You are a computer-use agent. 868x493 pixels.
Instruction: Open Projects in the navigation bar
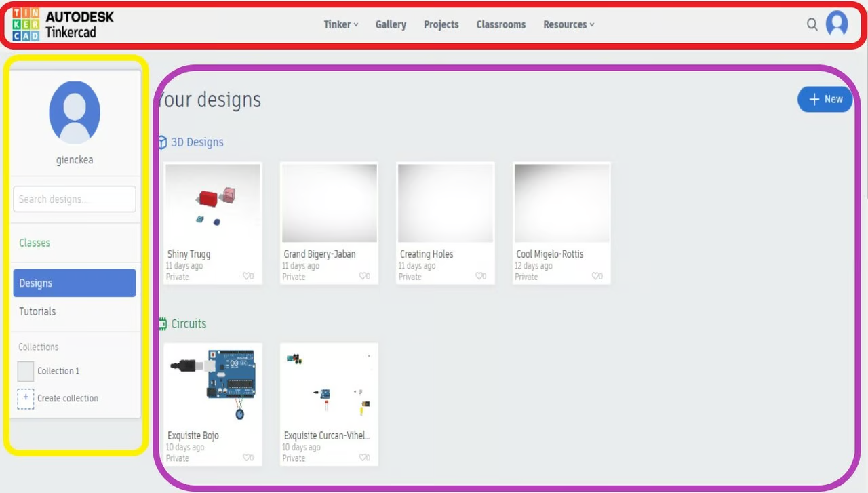click(x=441, y=24)
